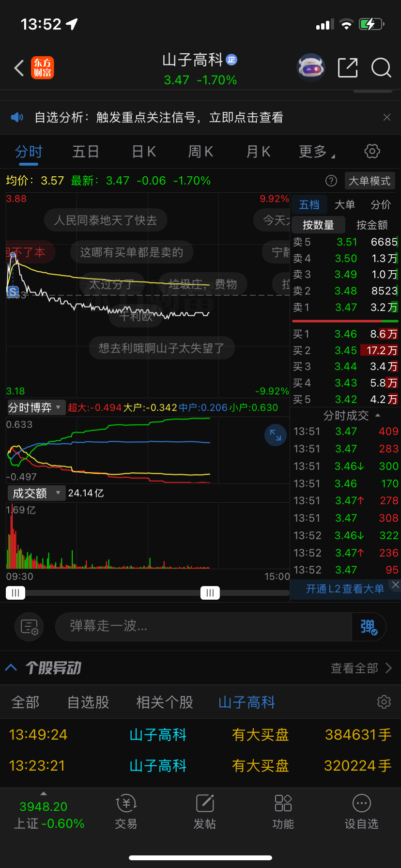This screenshot has height=868, width=401.
Task: Open the 东方财富 logo icon
Action: click(x=43, y=68)
